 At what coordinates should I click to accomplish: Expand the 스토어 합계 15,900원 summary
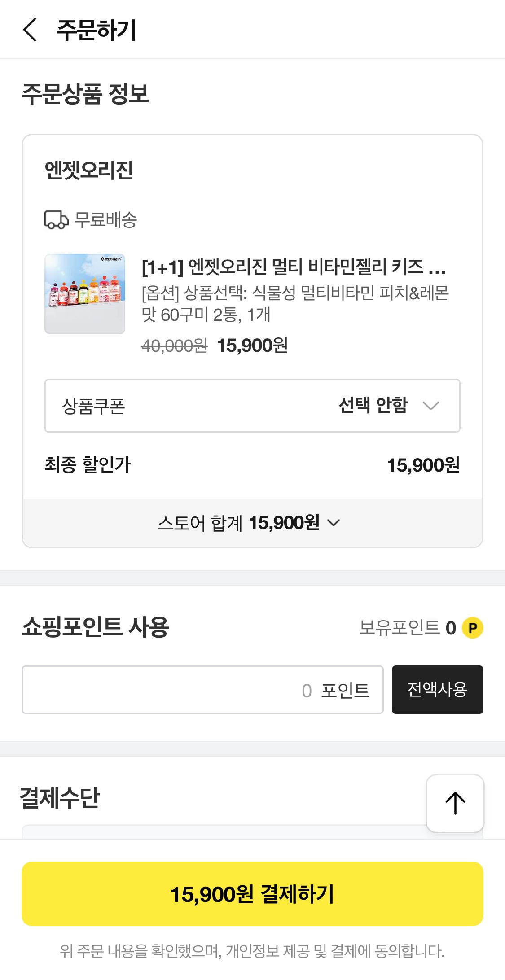[x=250, y=523]
